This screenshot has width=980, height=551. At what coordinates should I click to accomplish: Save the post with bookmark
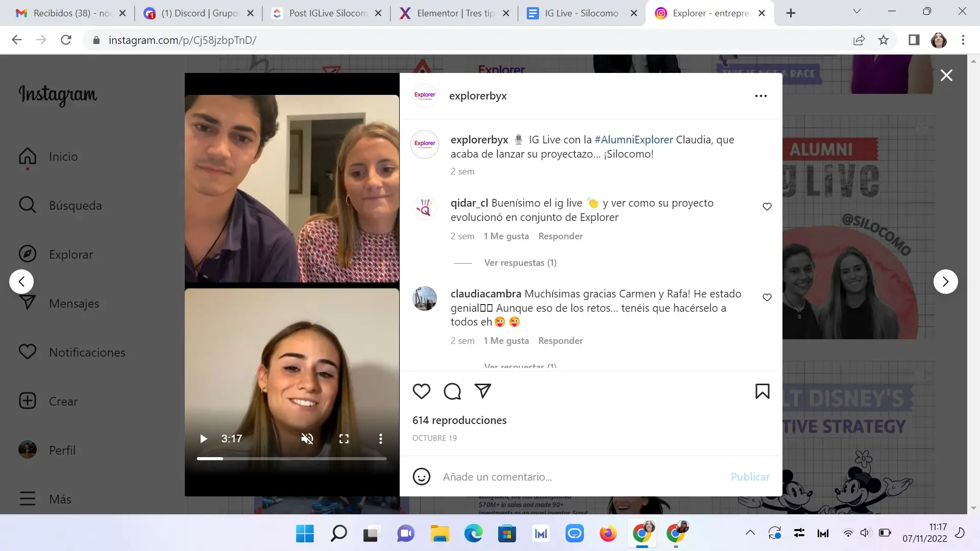[x=763, y=391]
